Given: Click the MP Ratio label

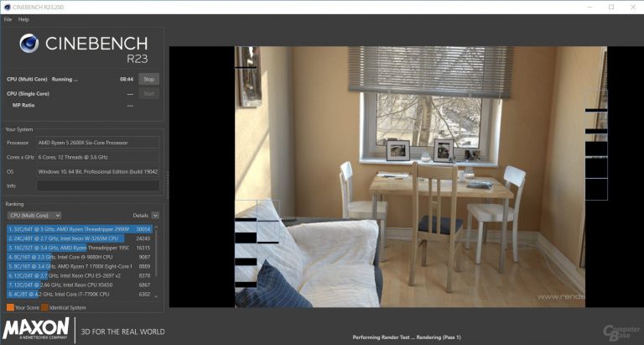Looking at the screenshot, I should [23, 105].
